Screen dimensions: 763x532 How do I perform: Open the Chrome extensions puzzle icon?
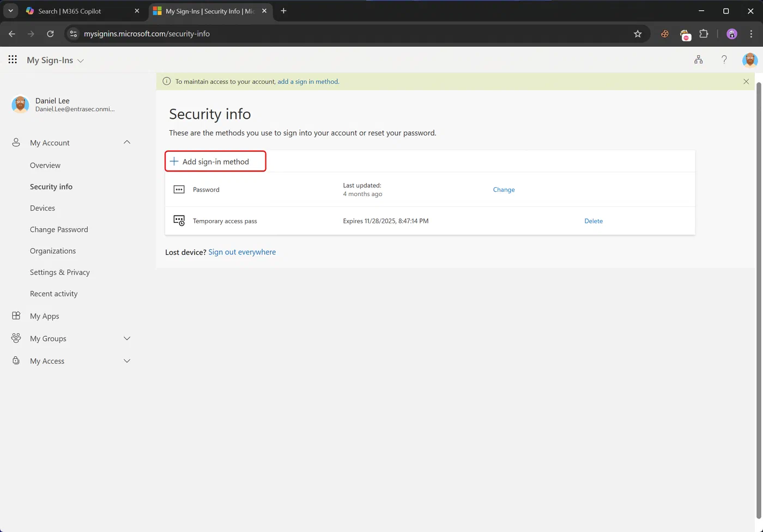[x=704, y=34]
